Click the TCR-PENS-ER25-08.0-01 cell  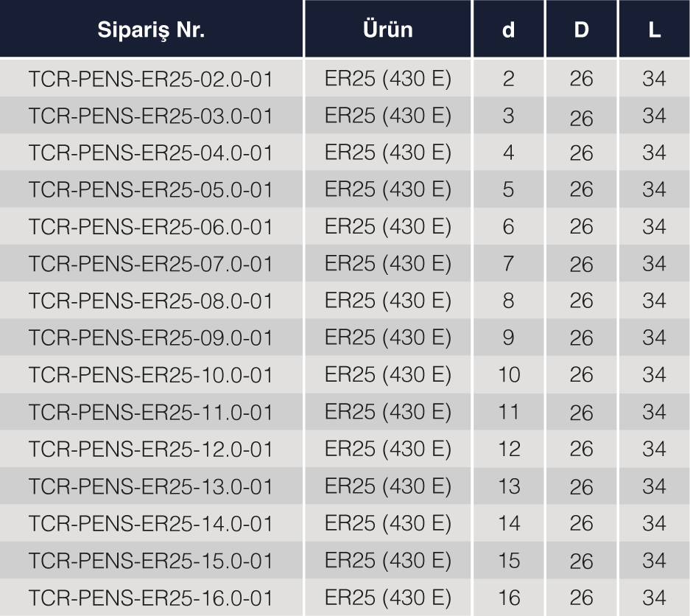(151, 301)
